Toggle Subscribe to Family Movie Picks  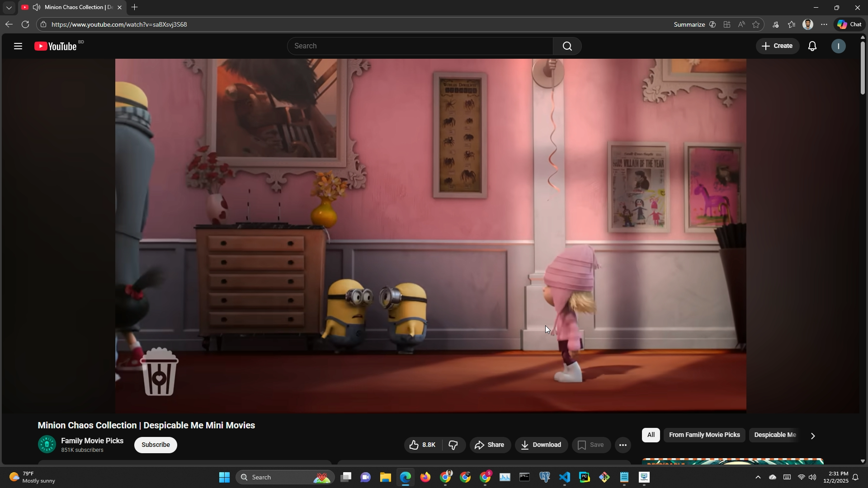[156, 445]
